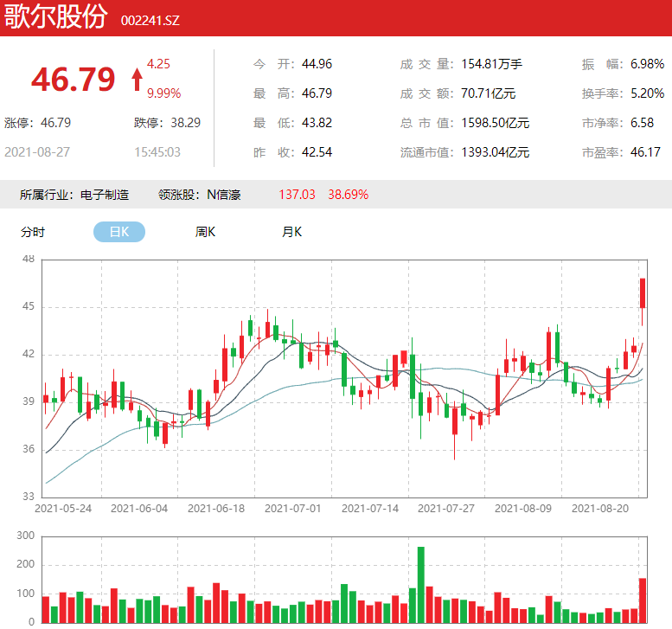Click the 最高 value 46.79
Screen dimensions: 672x629
point(317,93)
